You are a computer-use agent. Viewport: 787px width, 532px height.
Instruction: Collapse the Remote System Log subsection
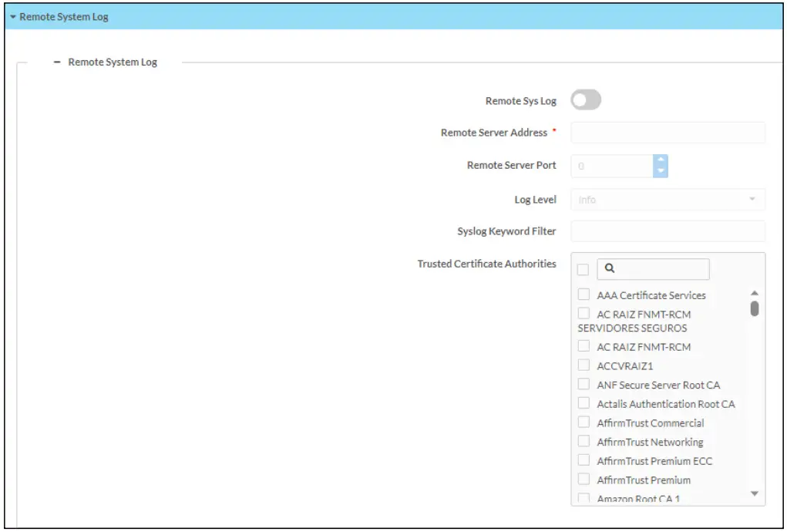(57, 62)
